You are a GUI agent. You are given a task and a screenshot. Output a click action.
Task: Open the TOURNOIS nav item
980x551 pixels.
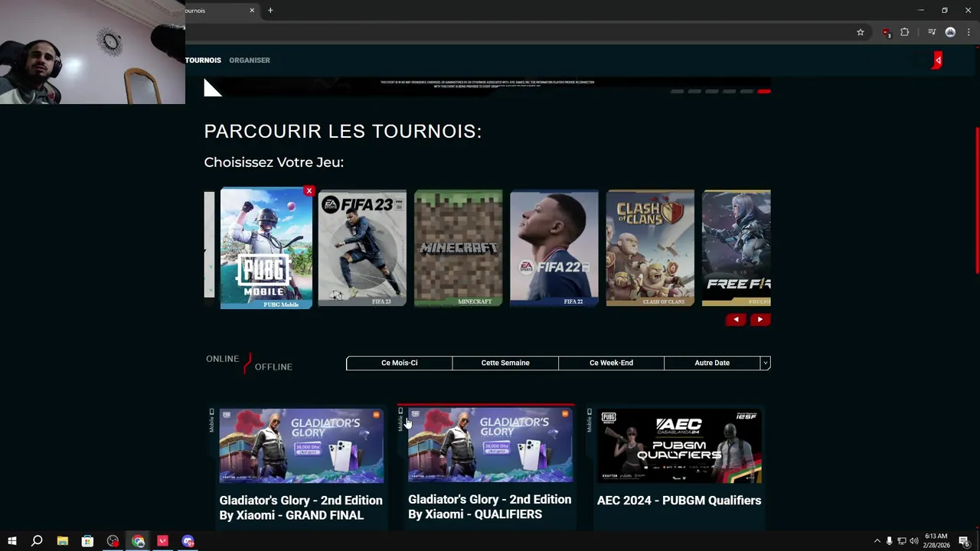tap(203, 60)
